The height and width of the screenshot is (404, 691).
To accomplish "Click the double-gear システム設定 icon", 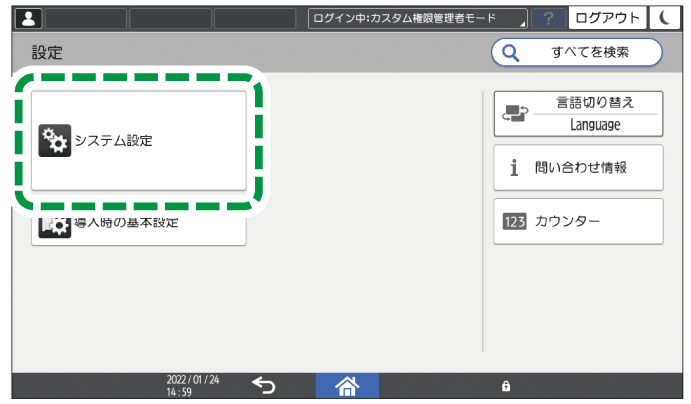I will tap(55, 141).
